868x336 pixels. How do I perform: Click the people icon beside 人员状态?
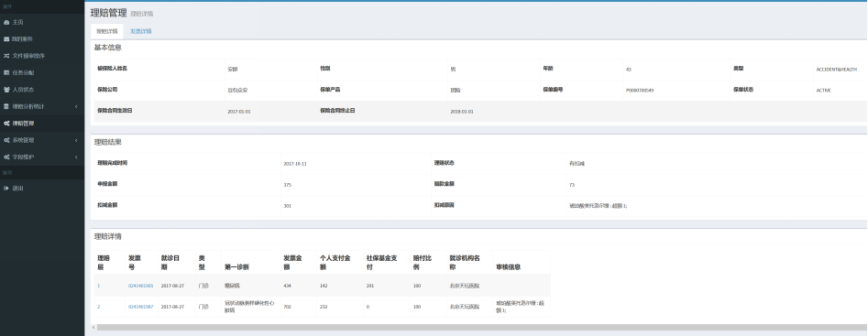point(6,90)
